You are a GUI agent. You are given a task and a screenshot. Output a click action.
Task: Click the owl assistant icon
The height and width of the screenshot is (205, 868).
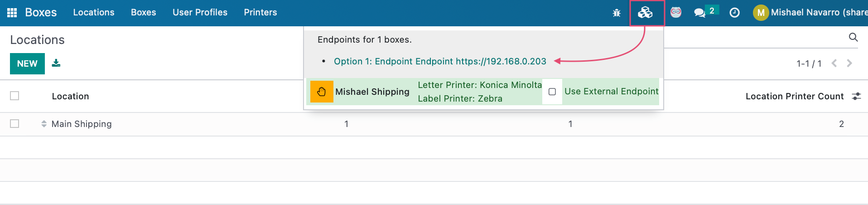[x=676, y=12]
